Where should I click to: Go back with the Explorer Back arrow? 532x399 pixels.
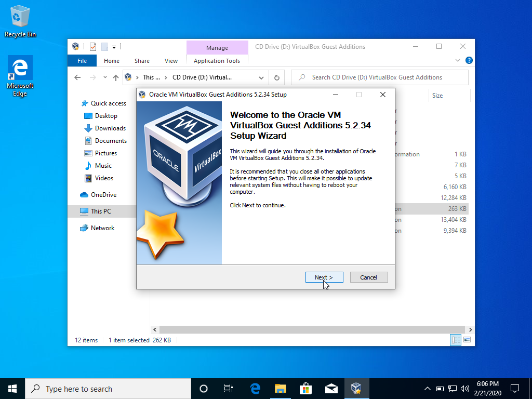(x=77, y=77)
